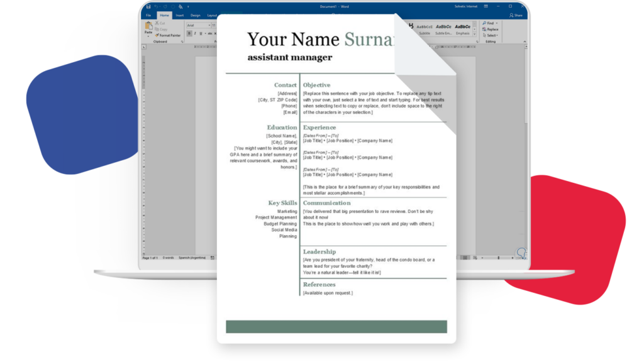Viewport: 644px width, 362px height.
Task: Expand the full styles gallery
Action: [x=474, y=35]
